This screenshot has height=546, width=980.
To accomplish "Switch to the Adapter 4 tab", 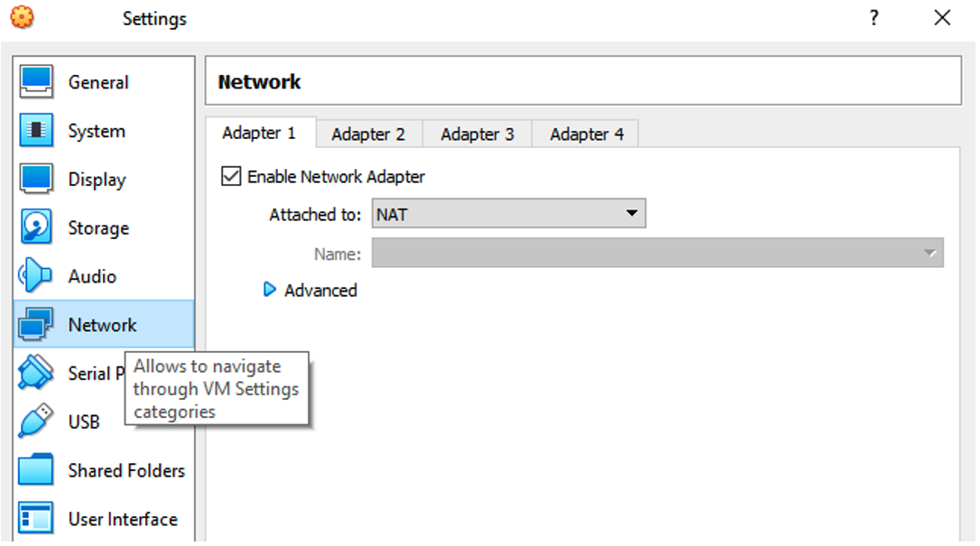I will [x=587, y=134].
